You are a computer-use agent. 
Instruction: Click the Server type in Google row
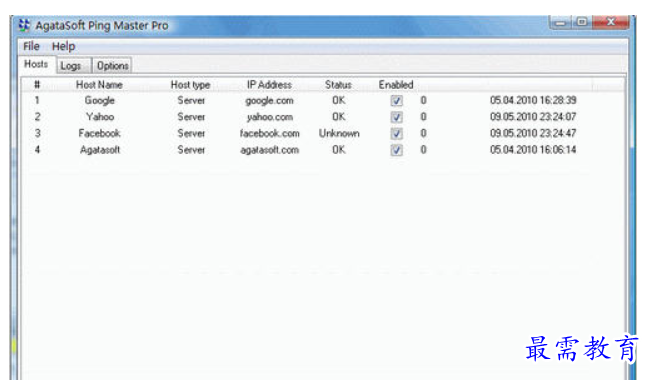pyautogui.click(x=191, y=100)
